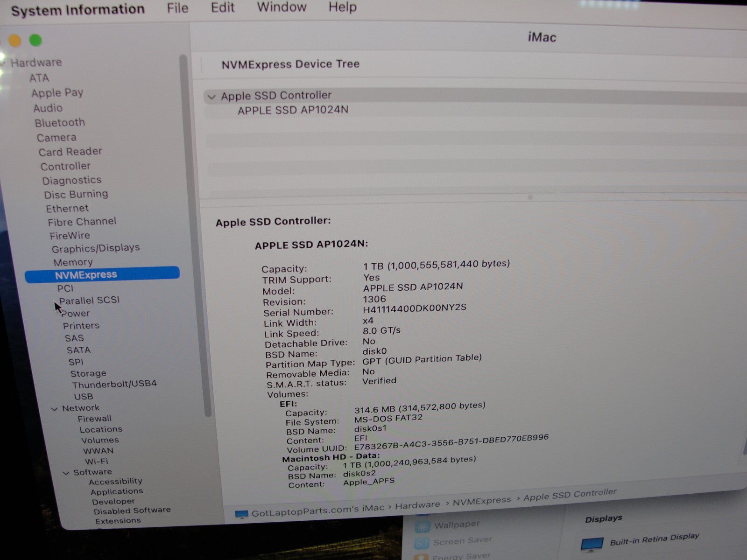This screenshot has width=747, height=560.
Task: Select APPLE SSD AP1024N in device tree
Action: click(293, 110)
